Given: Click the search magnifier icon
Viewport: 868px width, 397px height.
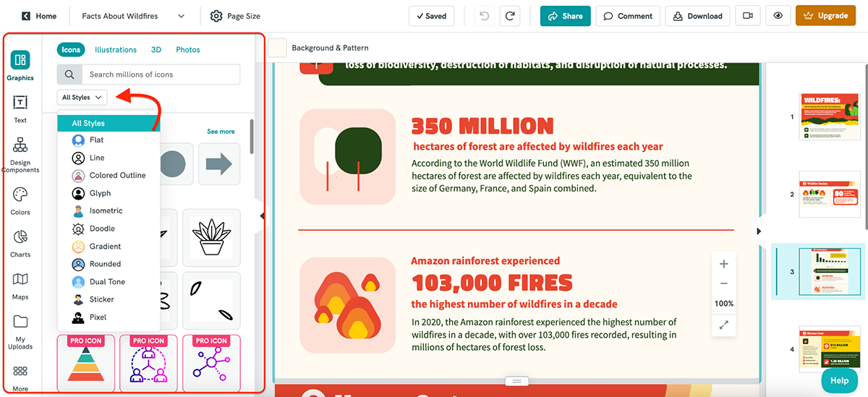Looking at the screenshot, I should [69, 74].
